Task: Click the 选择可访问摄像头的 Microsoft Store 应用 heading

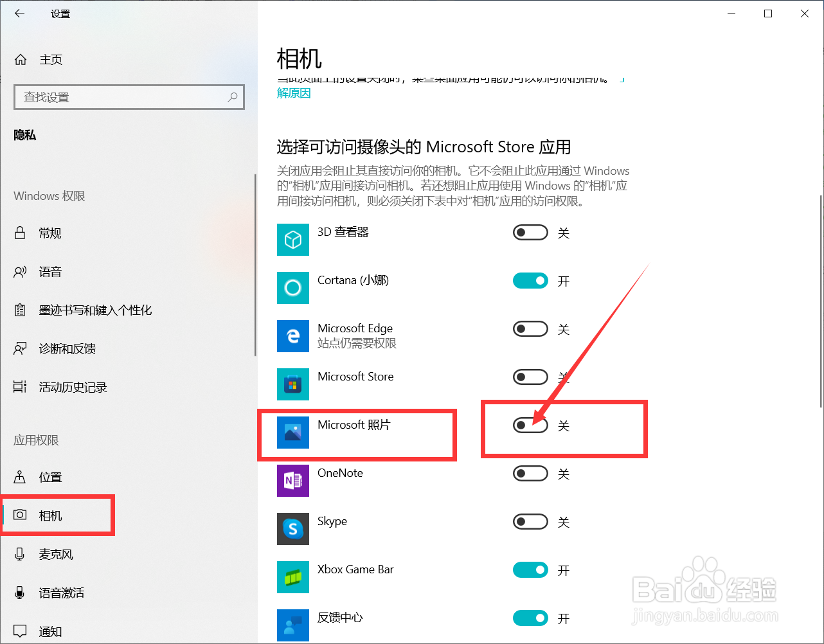Action: pyautogui.click(x=424, y=147)
